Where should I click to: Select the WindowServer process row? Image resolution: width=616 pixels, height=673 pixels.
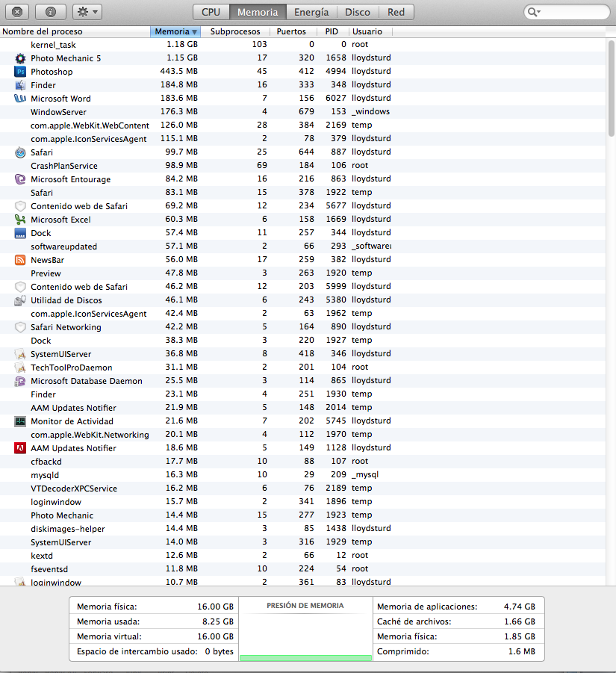coord(303,112)
